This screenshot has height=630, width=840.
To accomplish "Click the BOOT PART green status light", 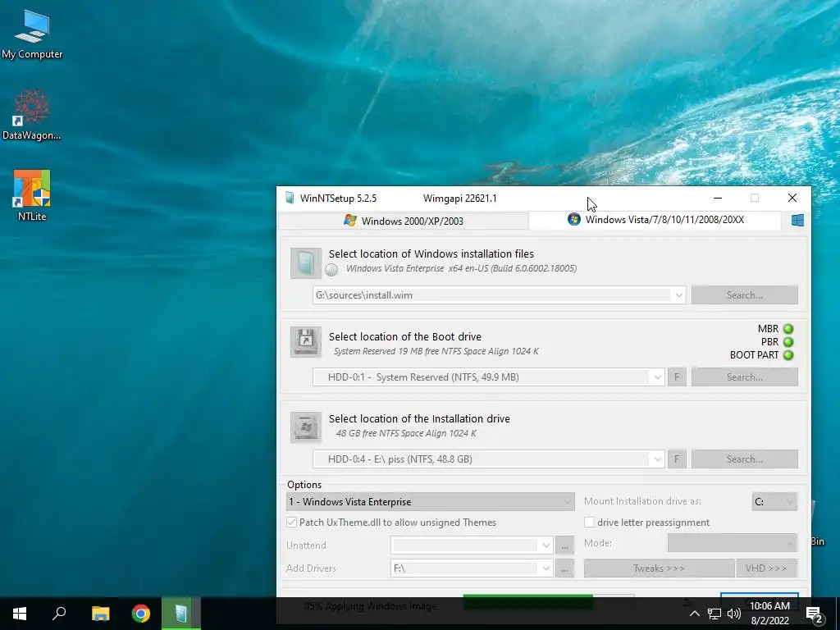I will (x=788, y=354).
